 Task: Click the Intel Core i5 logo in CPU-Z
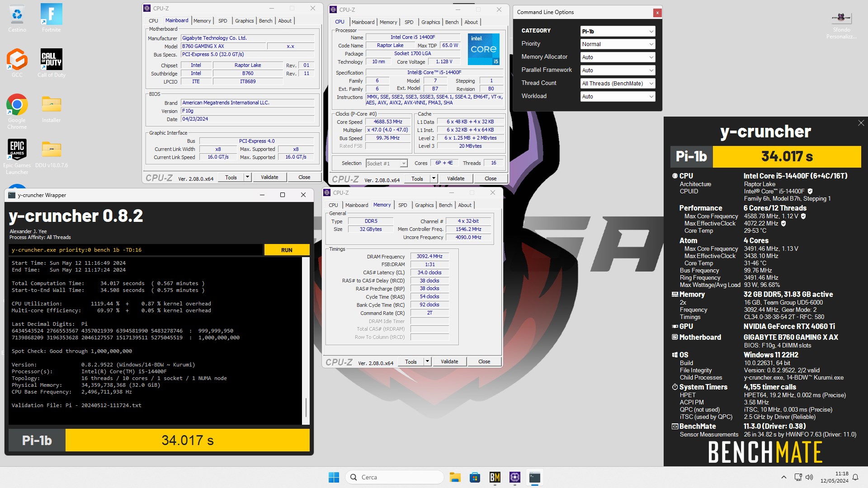483,49
